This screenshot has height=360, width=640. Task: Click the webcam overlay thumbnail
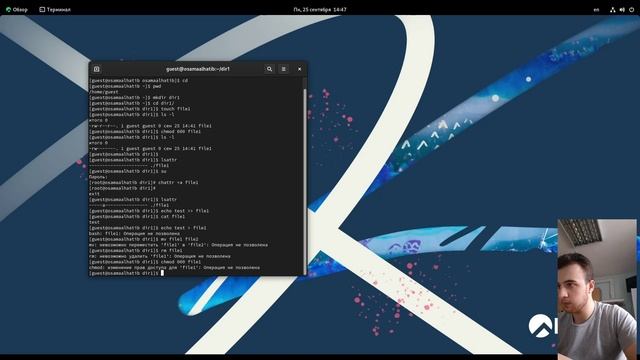(597, 289)
